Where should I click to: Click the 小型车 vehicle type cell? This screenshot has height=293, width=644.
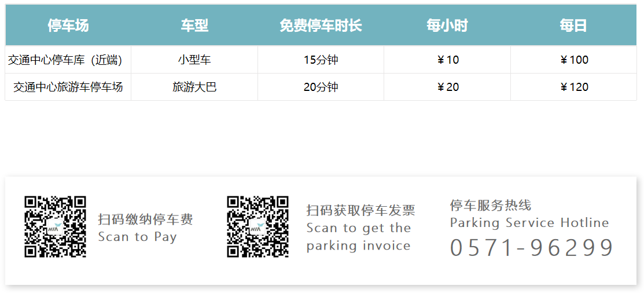(x=194, y=60)
